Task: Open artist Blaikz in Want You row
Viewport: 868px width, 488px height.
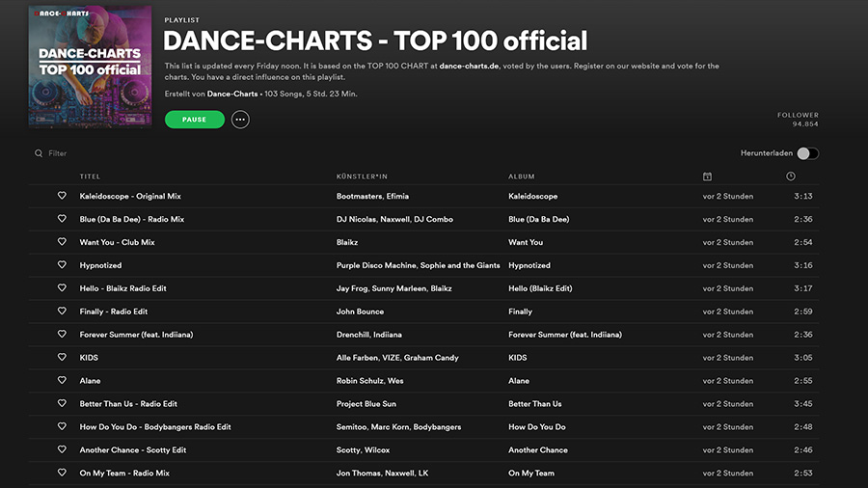Action: pos(347,242)
